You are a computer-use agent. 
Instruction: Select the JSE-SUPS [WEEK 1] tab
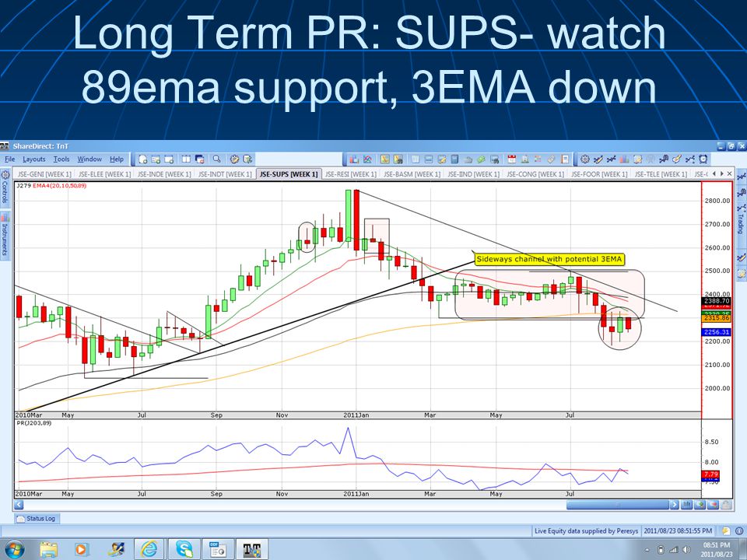(x=289, y=174)
